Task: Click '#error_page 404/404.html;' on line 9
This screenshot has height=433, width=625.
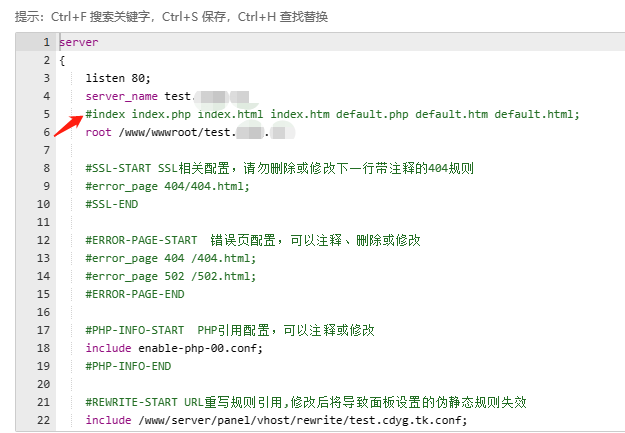Action: 167,186
